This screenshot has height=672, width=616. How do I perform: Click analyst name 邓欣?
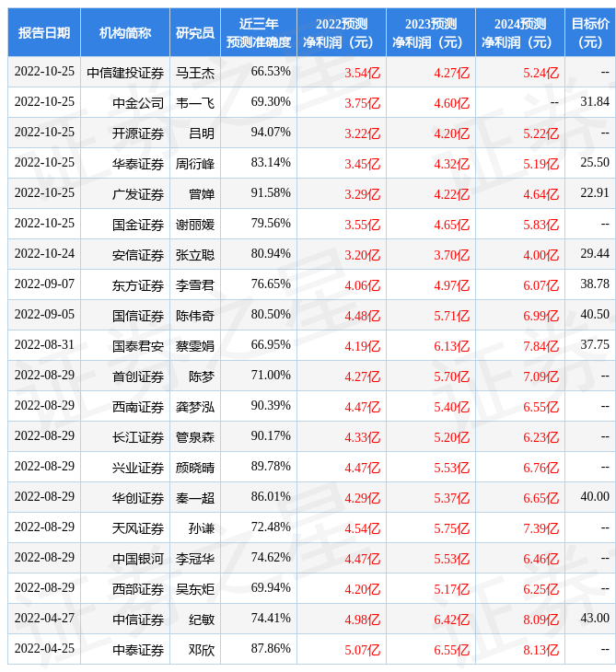(202, 651)
